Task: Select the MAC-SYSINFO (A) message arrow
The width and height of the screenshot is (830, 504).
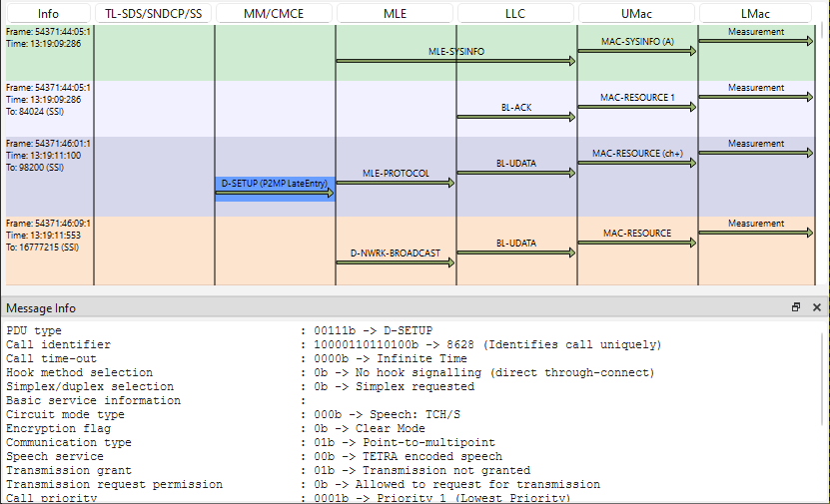Action: pyautogui.click(x=636, y=50)
